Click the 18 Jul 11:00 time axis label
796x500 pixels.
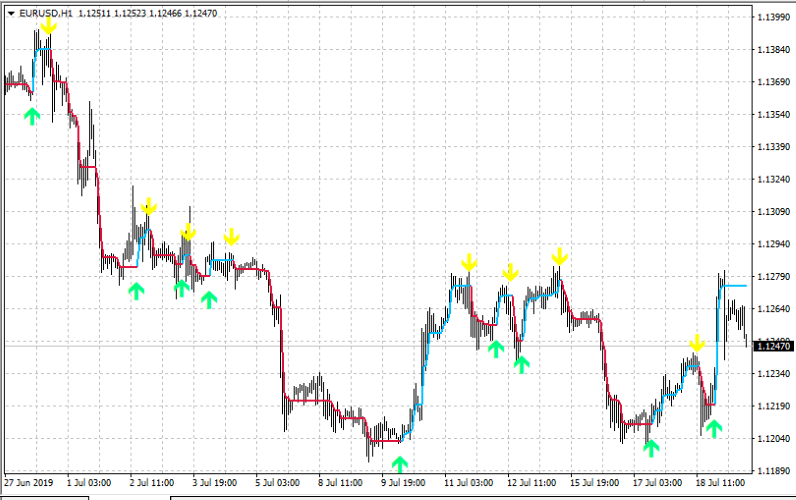pos(720,483)
